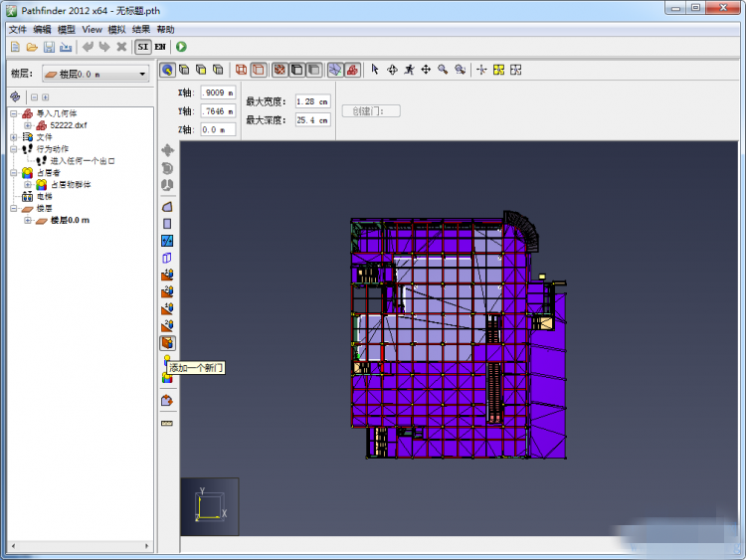Open the 结果 menu
The height and width of the screenshot is (560, 746).
click(141, 30)
